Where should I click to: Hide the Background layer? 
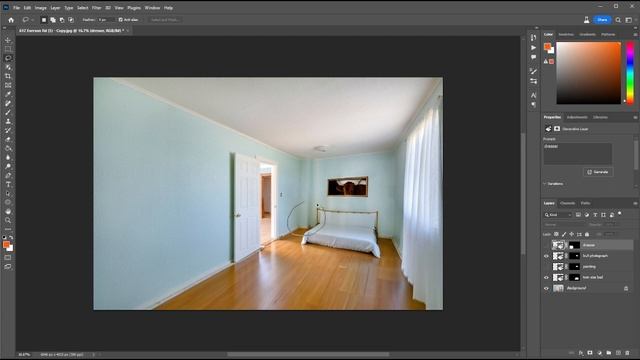coord(546,288)
